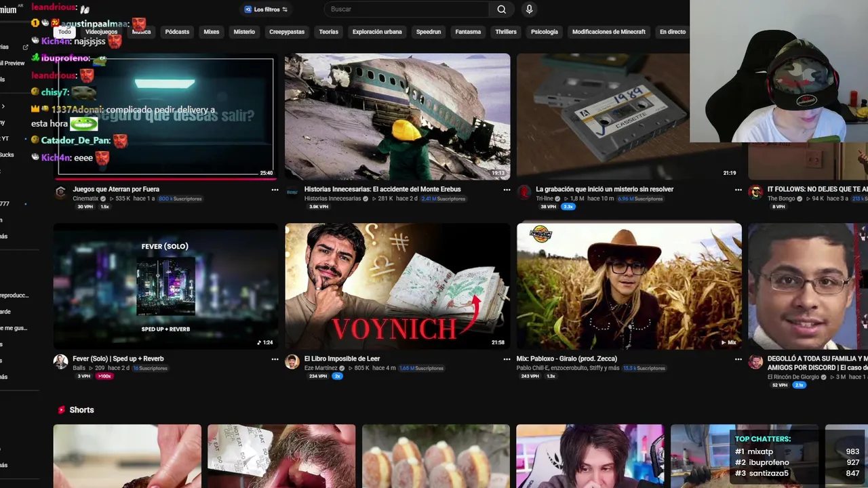The height and width of the screenshot is (488, 868).
Task: Open options menu for Mix: Pabloxo video
Action: coord(738,359)
